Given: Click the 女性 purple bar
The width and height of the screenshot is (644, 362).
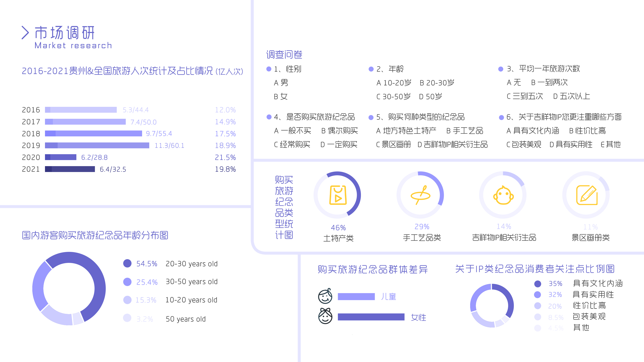Looking at the screenshot, I should pos(371,317).
